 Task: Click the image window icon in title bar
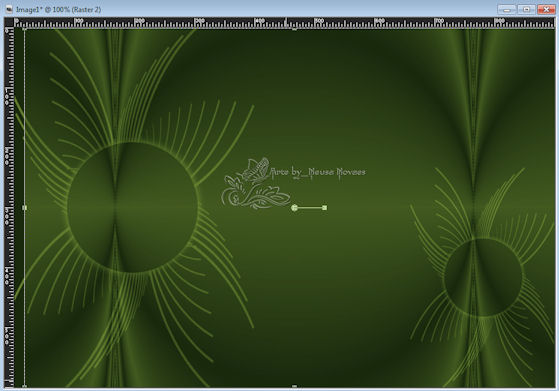pyautogui.click(x=9, y=9)
